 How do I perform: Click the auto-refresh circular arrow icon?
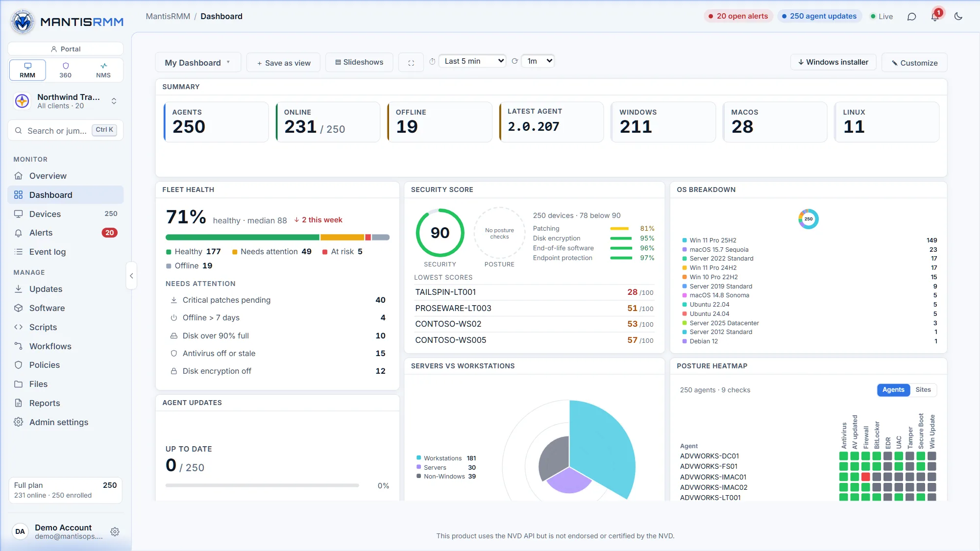pyautogui.click(x=514, y=61)
